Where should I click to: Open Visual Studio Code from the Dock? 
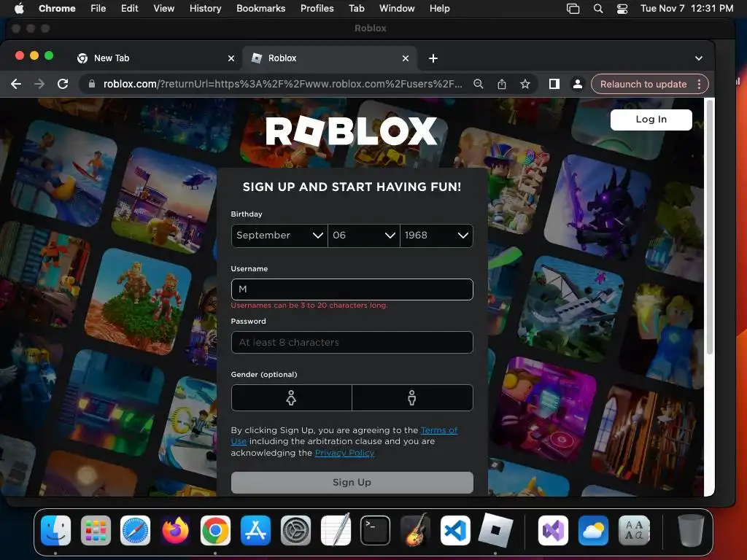point(455,531)
